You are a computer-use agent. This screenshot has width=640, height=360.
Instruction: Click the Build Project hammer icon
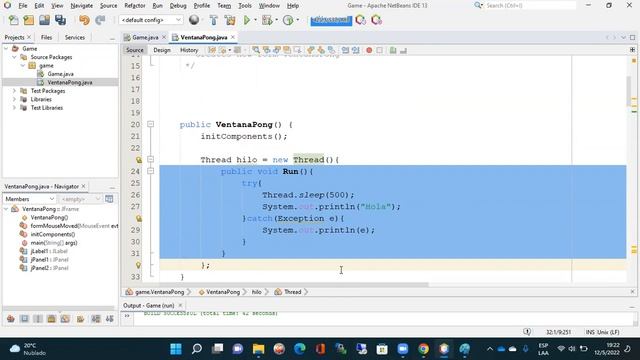(213, 20)
